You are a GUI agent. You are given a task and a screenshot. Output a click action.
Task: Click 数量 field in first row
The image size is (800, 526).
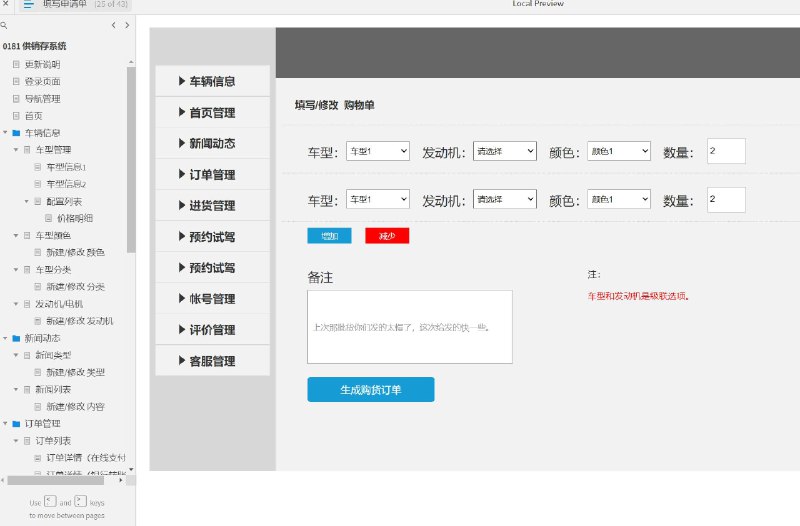pyautogui.click(x=726, y=151)
